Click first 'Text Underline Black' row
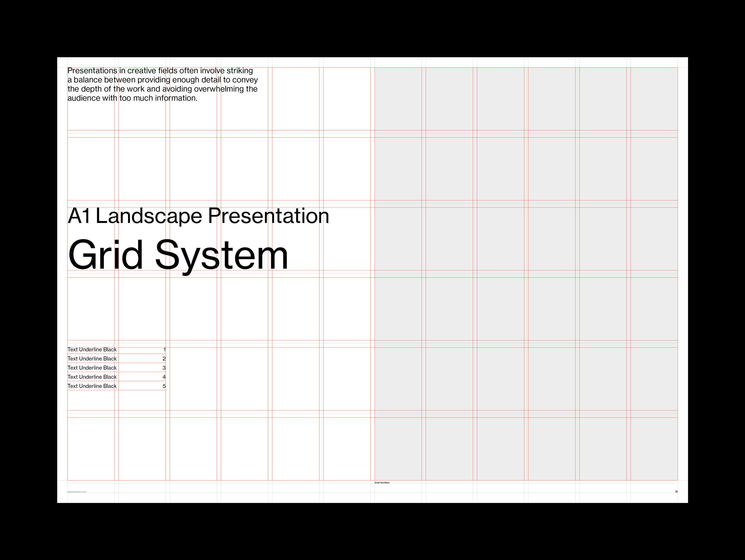Image resolution: width=745 pixels, height=560 pixels. [x=92, y=349]
